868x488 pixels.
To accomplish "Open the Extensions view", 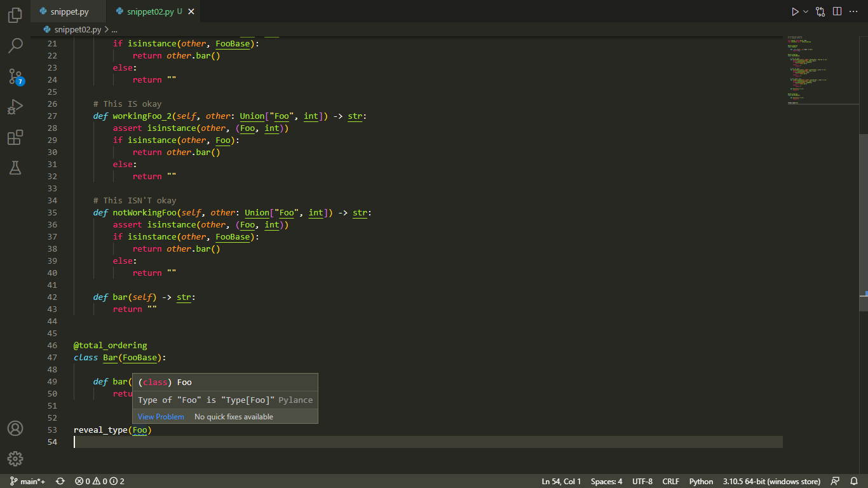I will (x=15, y=137).
